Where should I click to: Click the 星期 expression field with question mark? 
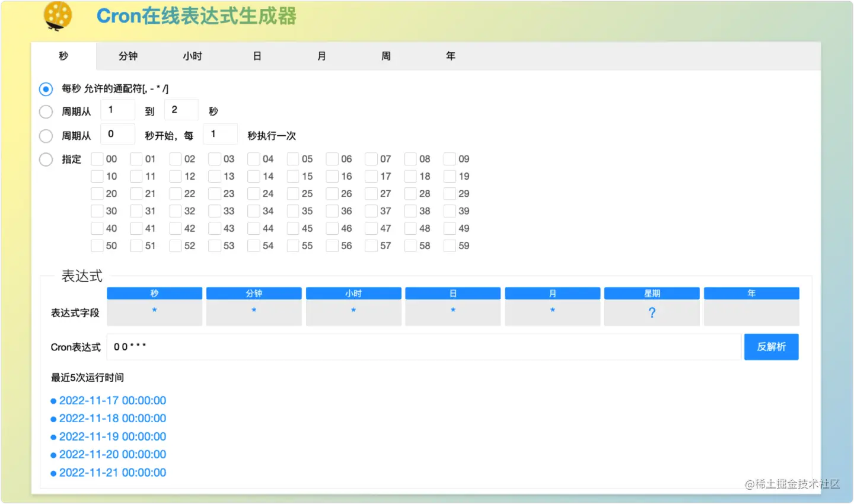[x=652, y=312]
